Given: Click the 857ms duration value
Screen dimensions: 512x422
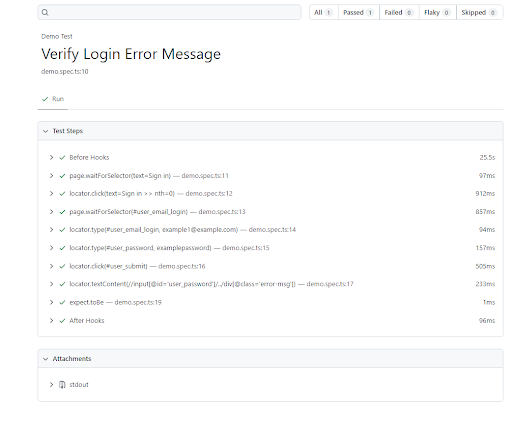Looking at the screenshot, I should (485, 212).
